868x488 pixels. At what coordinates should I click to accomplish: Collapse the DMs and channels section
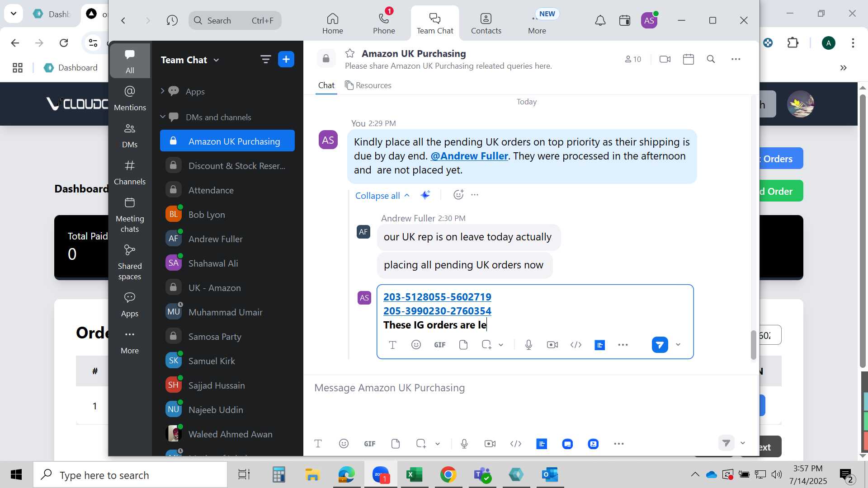(163, 117)
